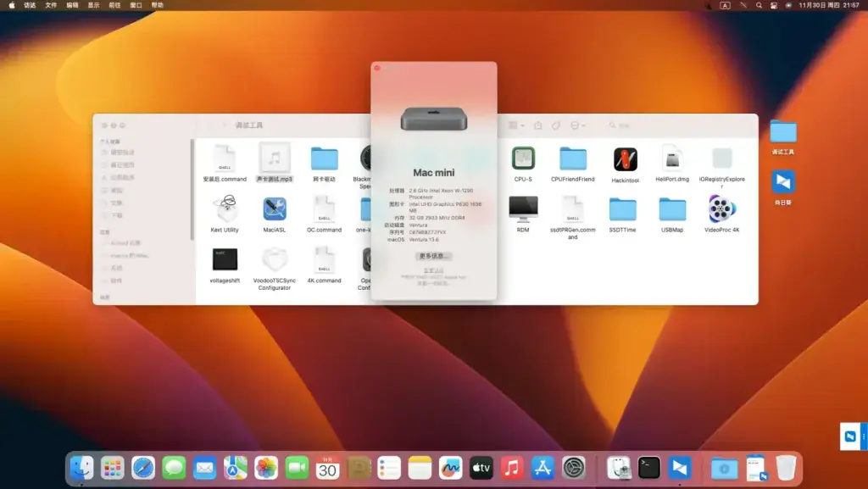The width and height of the screenshot is (868, 489).
Task: Open Spotlight search in the menu bar
Action: [x=759, y=5]
